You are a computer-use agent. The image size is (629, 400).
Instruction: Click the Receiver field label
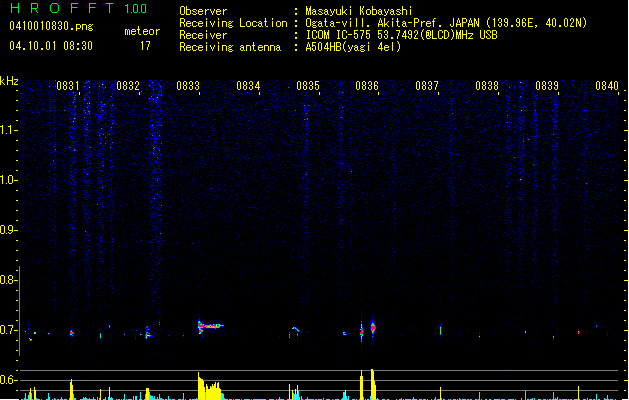203,35
